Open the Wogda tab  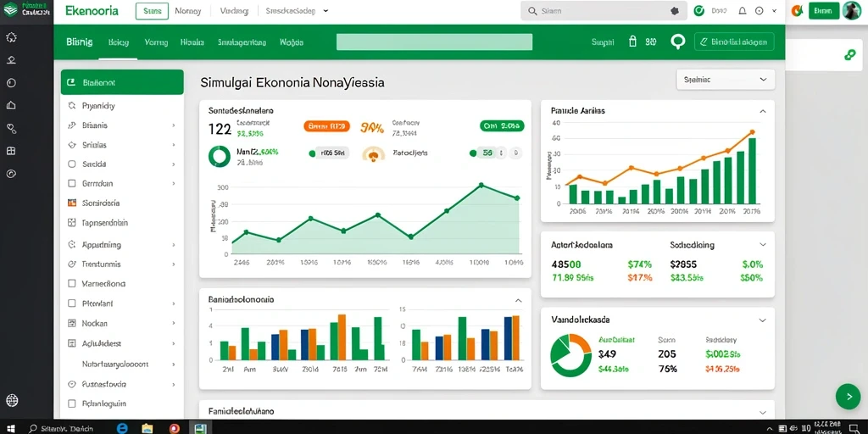[292, 42]
